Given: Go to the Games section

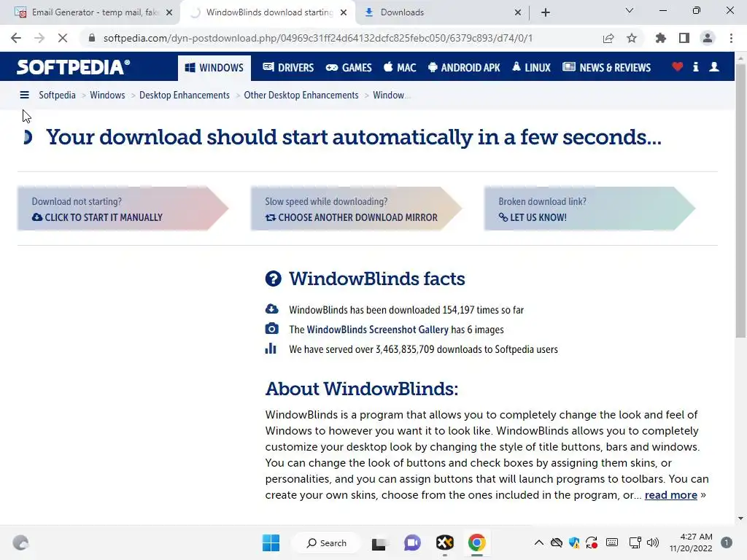Looking at the screenshot, I should coord(349,68).
